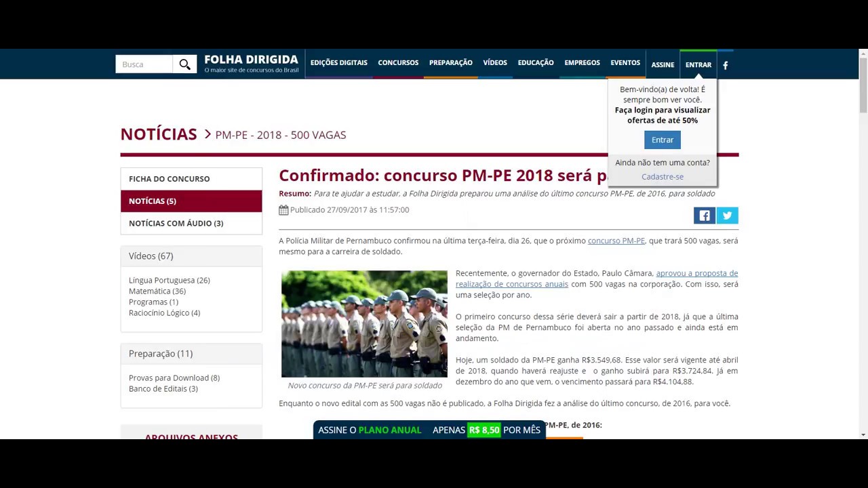Open Banco de Editais (3)

163,388
